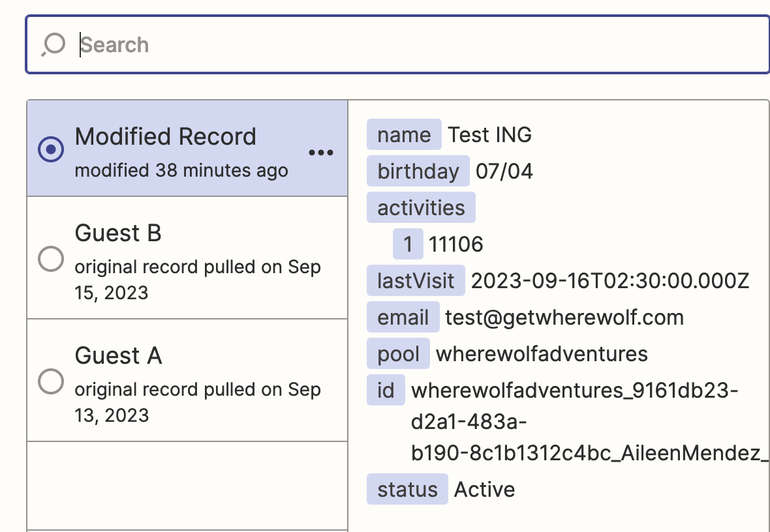Click the 'status' field label
The width and height of the screenshot is (770, 532).
(408, 490)
